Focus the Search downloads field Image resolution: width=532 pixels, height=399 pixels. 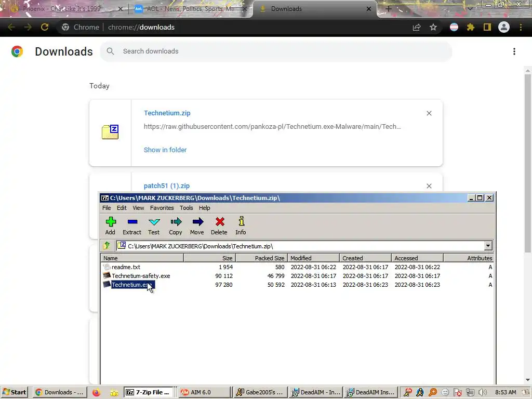point(276,51)
